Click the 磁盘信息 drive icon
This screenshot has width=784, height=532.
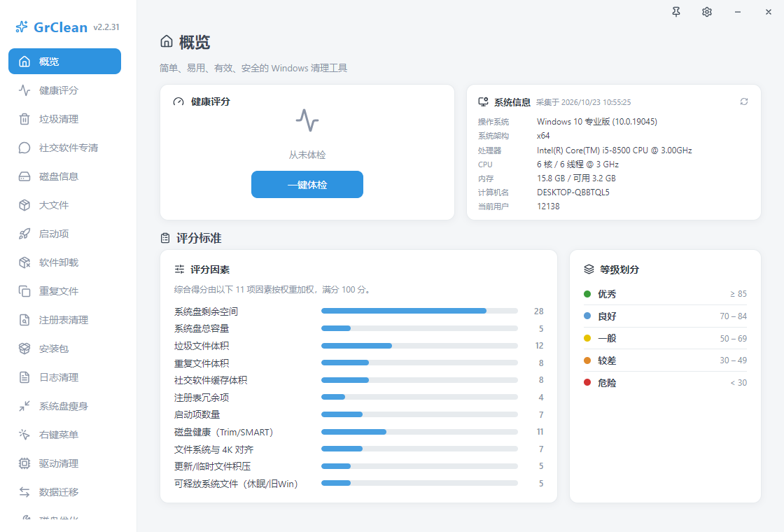(24, 176)
